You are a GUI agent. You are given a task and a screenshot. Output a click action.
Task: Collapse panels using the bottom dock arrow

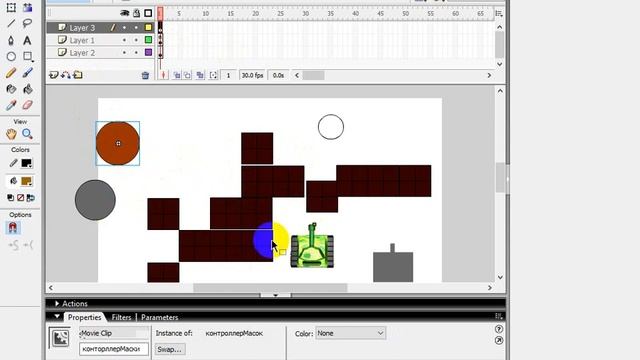click(276, 295)
